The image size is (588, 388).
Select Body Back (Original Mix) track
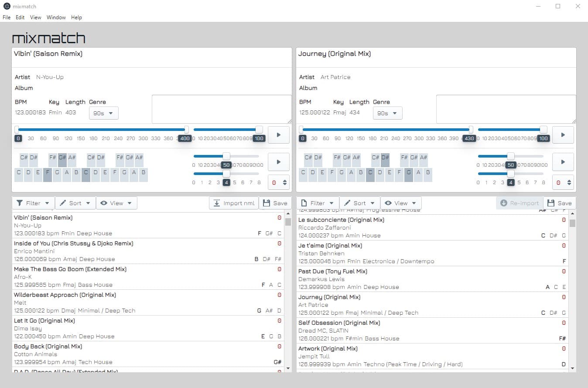[148, 354]
